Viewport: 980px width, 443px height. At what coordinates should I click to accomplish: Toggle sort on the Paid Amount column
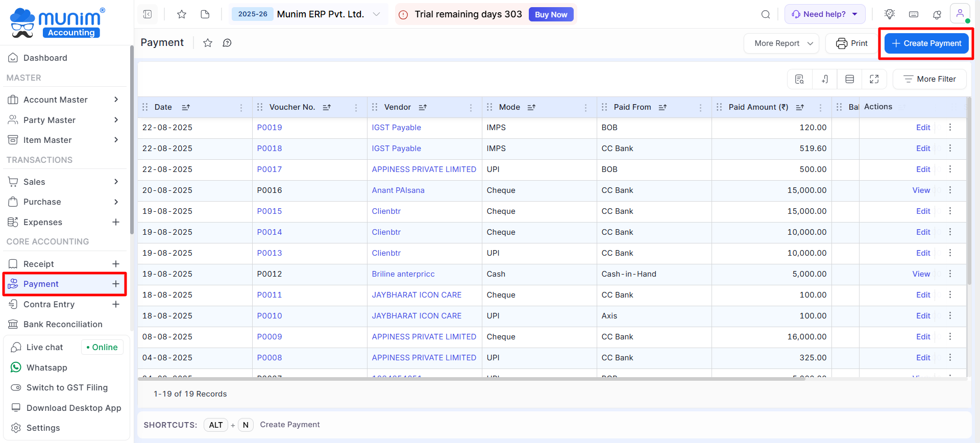(x=800, y=107)
